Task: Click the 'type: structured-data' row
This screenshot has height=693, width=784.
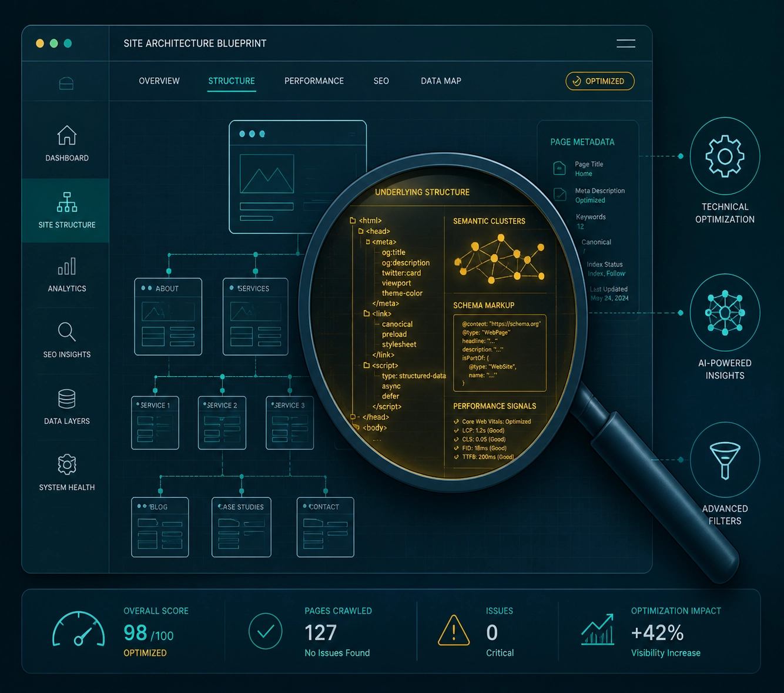Action: pos(414,376)
